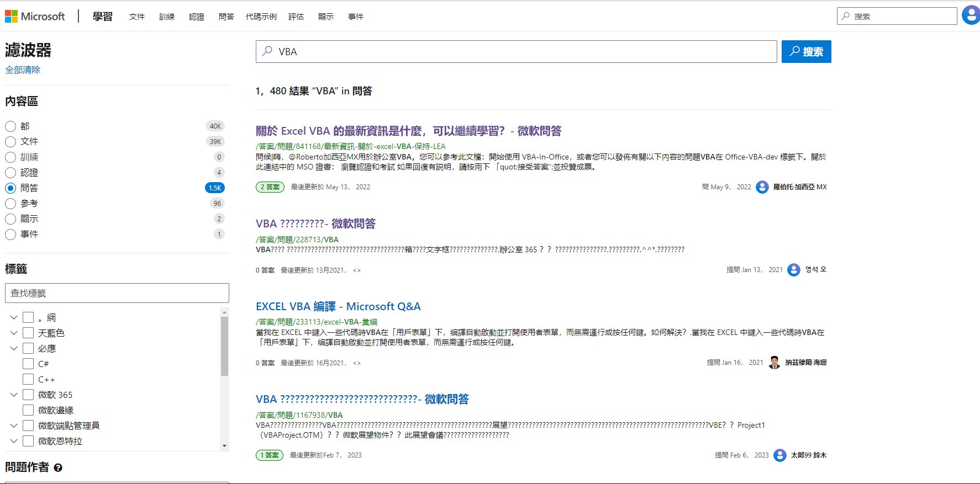Screen dimensions: 980x484
Task: Check the 天藍色 tag checkbox
Action: point(28,333)
